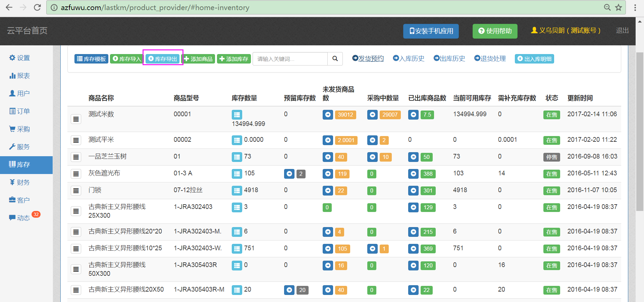644x302 pixels.
Task: Click arrow icon beside 215 shipped
Action: point(413,232)
